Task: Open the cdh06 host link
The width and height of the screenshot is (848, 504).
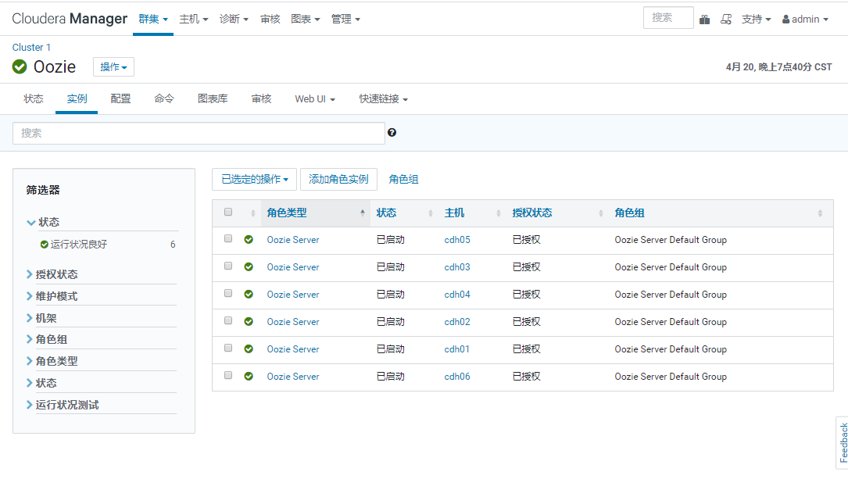Action: coord(457,377)
